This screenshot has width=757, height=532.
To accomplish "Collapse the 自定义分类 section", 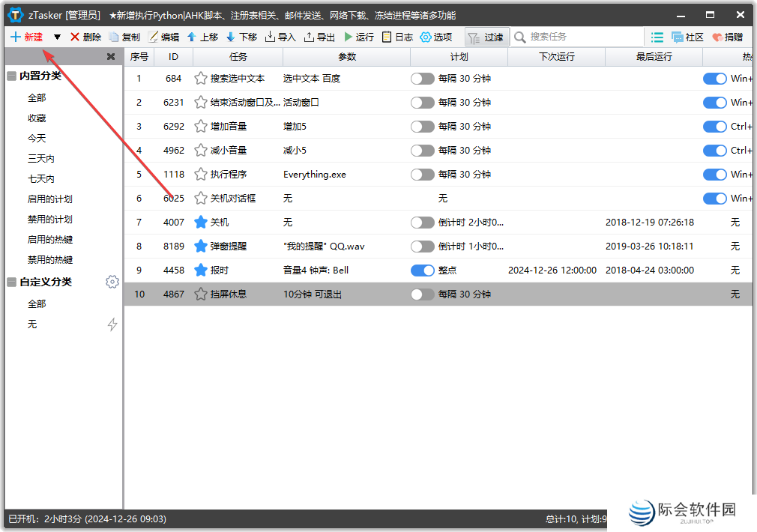I will click(x=10, y=281).
